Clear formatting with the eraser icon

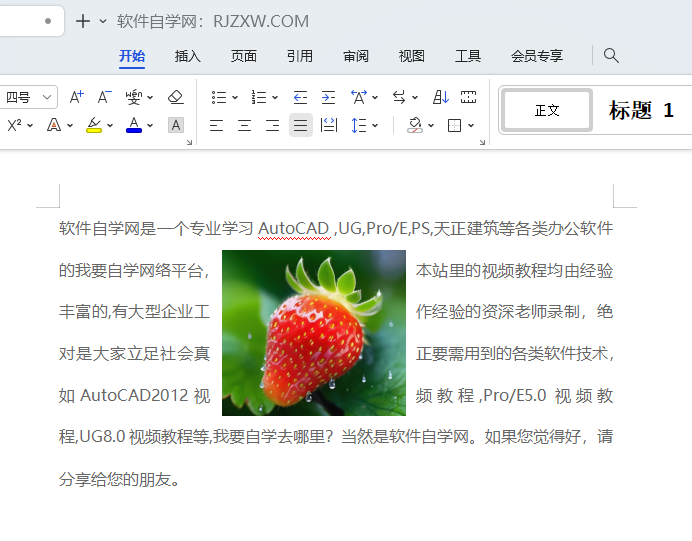[x=176, y=97]
